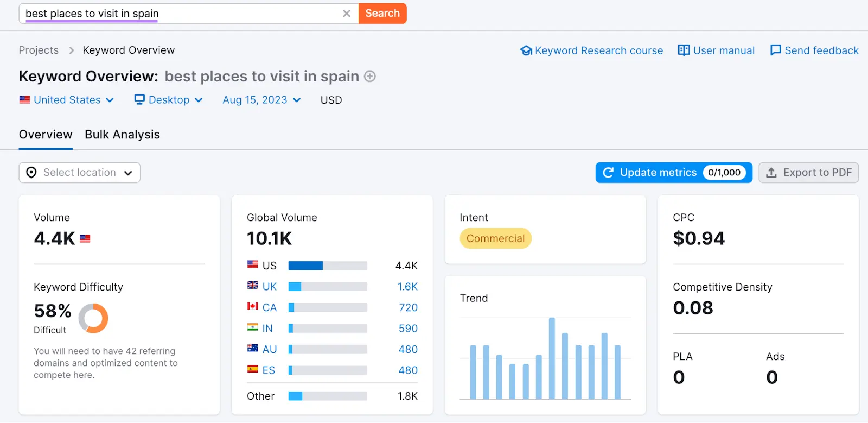
Task: Click the graduation cap course icon
Action: (x=526, y=50)
